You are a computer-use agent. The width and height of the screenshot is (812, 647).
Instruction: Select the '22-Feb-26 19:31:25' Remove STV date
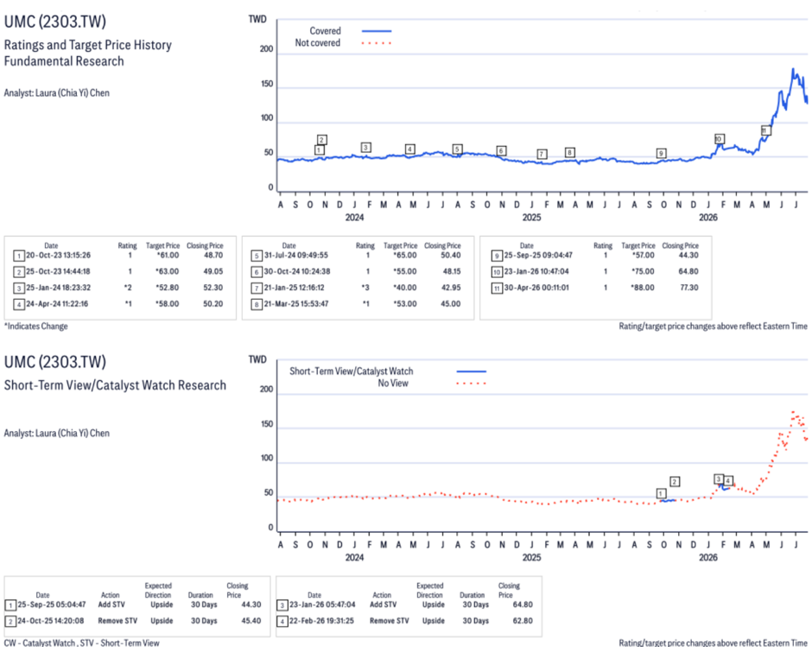coord(321,620)
